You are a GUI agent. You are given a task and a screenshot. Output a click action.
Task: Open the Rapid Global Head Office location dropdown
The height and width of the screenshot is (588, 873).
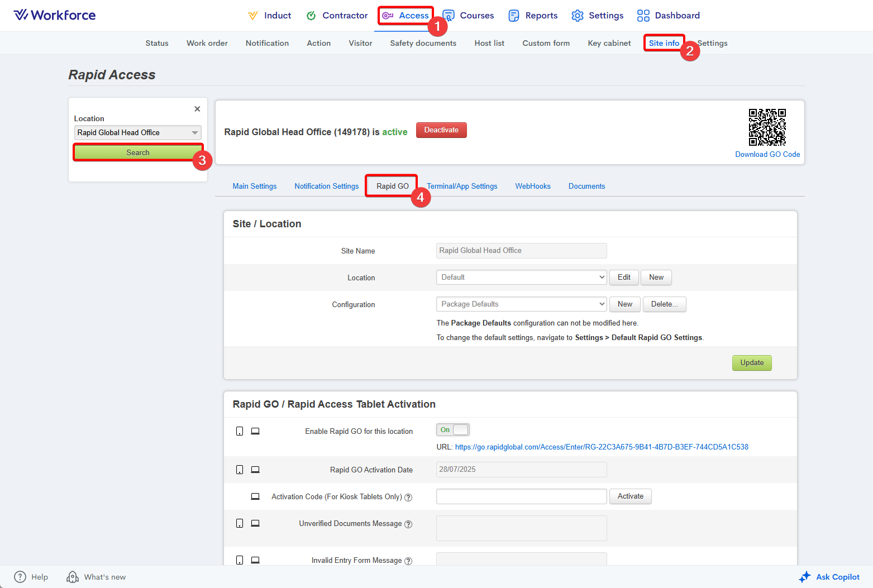138,133
